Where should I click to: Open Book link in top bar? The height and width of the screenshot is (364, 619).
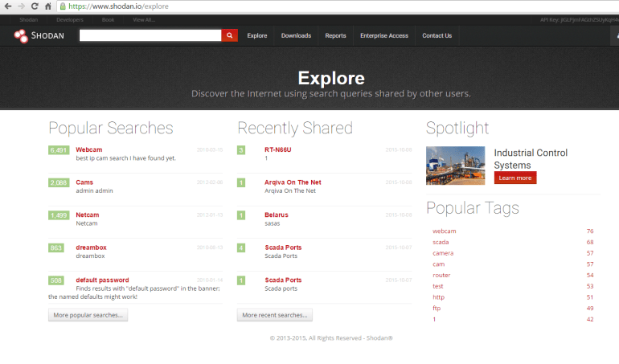[109, 20]
